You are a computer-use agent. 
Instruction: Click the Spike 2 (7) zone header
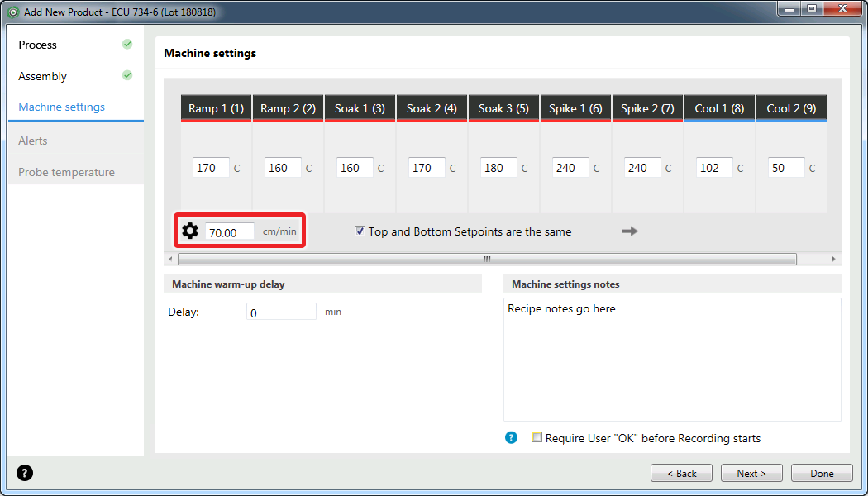click(x=647, y=108)
